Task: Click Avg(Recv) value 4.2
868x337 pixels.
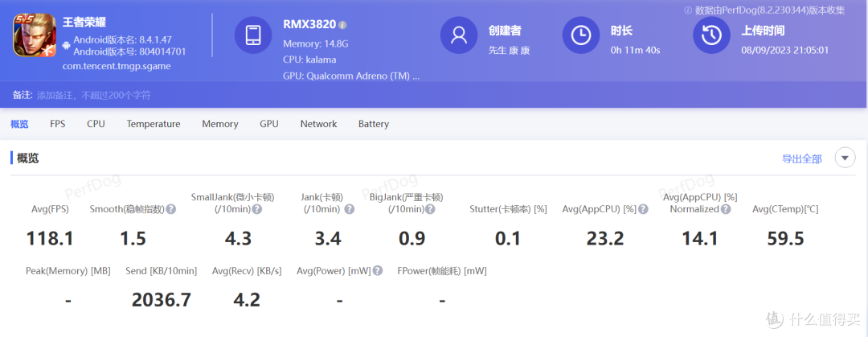Action: pyautogui.click(x=247, y=300)
